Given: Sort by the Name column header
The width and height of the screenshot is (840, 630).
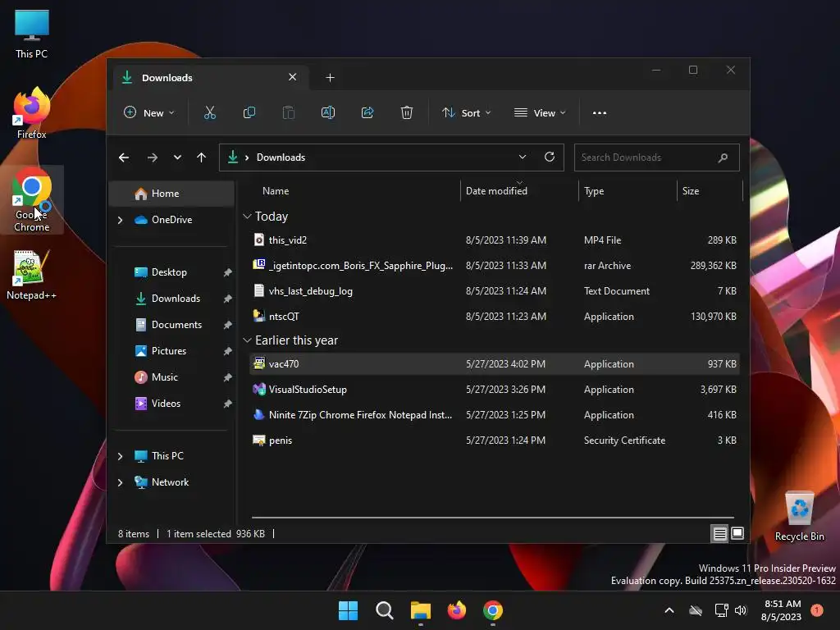Looking at the screenshot, I should 354,190.
